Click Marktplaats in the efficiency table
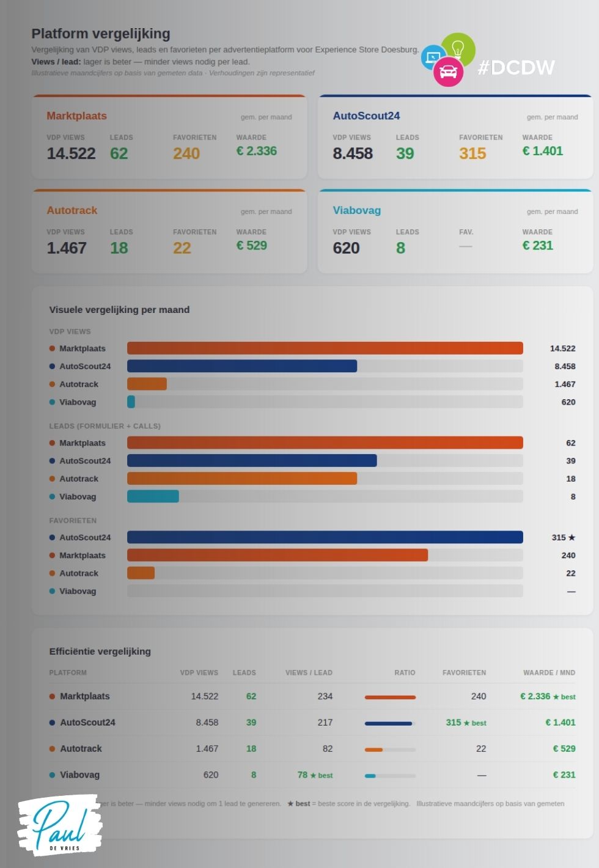The width and height of the screenshot is (599, 868). click(x=85, y=696)
